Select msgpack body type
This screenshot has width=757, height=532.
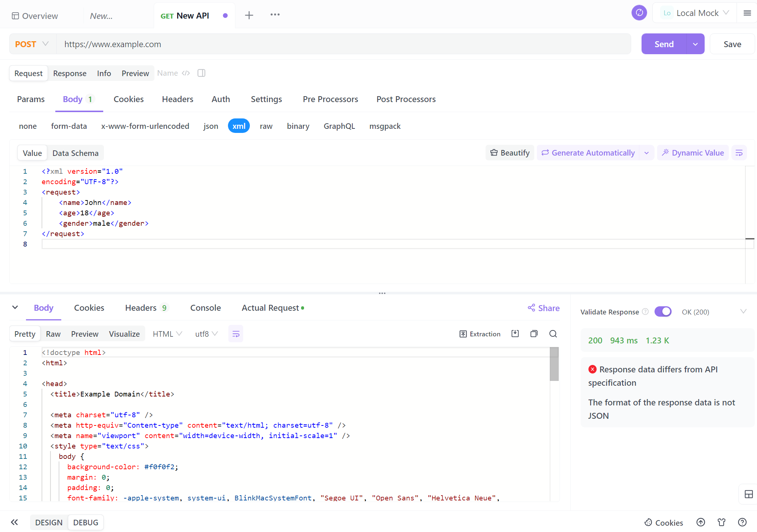pos(385,126)
